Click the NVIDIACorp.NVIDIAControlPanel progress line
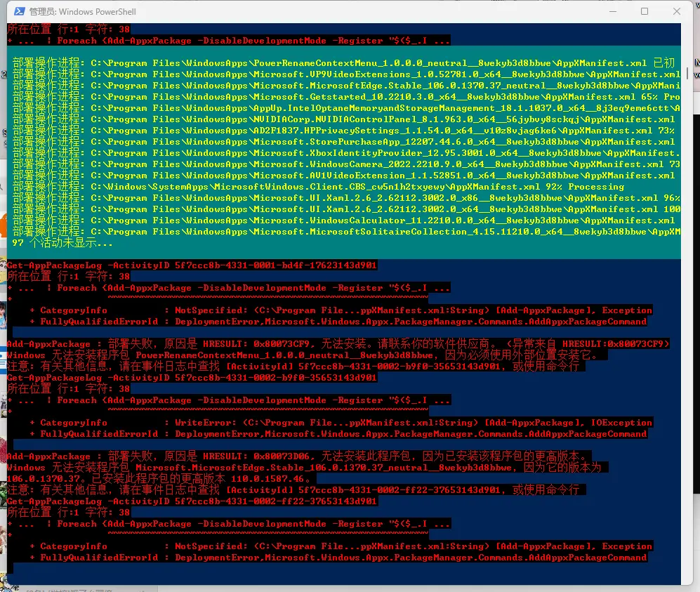Image resolution: width=700 pixels, height=592 pixels. 344,119
